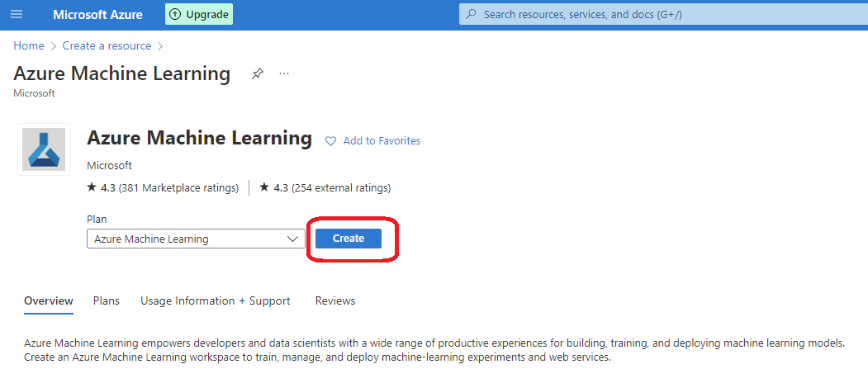Expand the Plan dropdown chevron
This screenshot has height=369, width=868.
[x=293, y=239]
